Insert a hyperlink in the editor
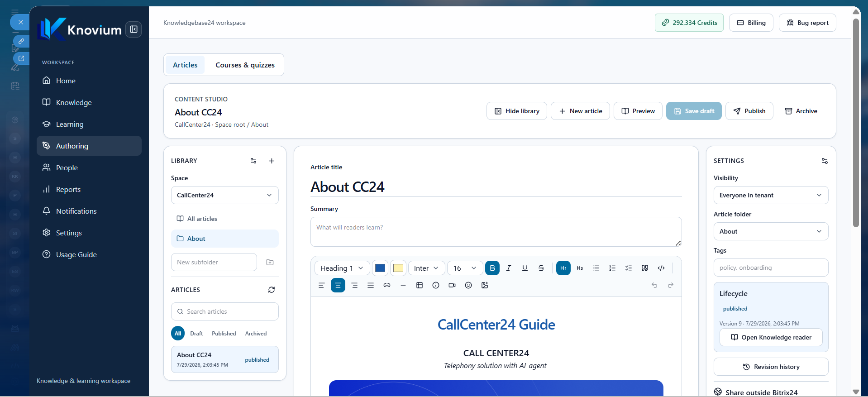This screenshot has width=868, height=397. (387, 285)
